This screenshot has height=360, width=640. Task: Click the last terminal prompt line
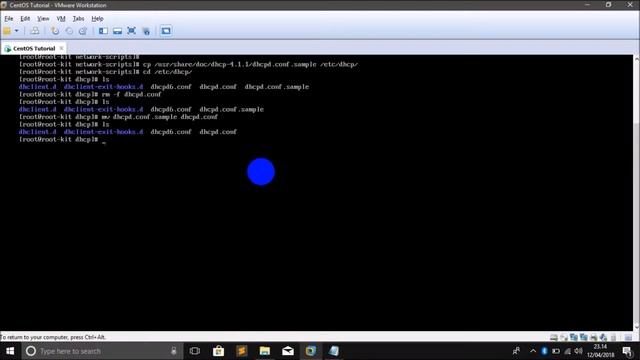pos(62,140)
